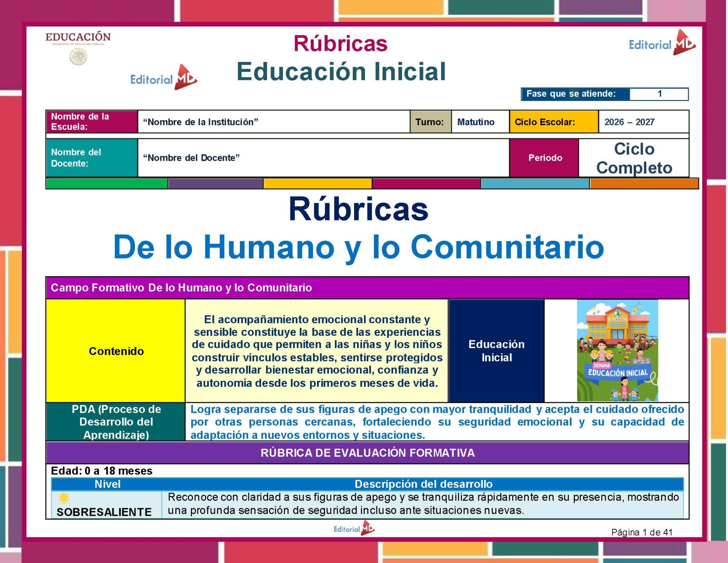Click the Nombre de la Institución field
The height and width of the screenshot is (563, 728).
point(274,122)
